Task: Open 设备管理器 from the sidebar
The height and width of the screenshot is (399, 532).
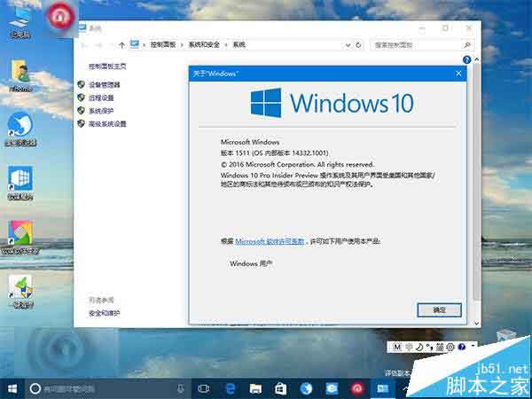Action: point(104,85)
